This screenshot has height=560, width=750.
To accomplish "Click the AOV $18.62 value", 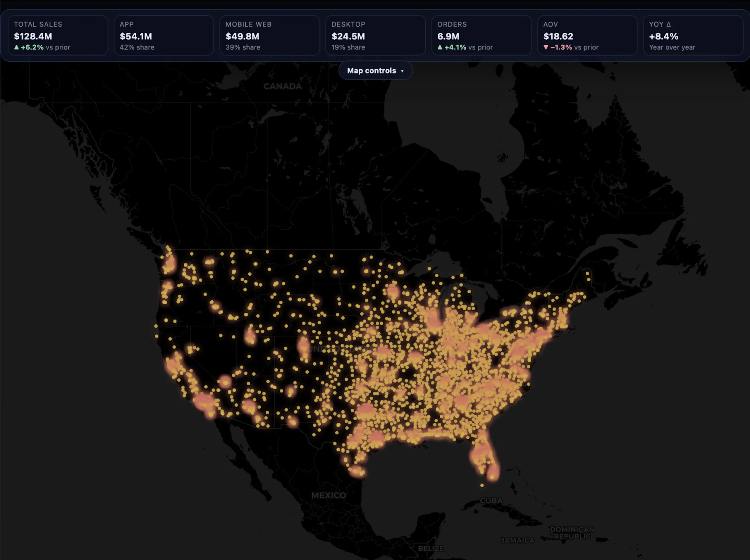I will (558, 36).
